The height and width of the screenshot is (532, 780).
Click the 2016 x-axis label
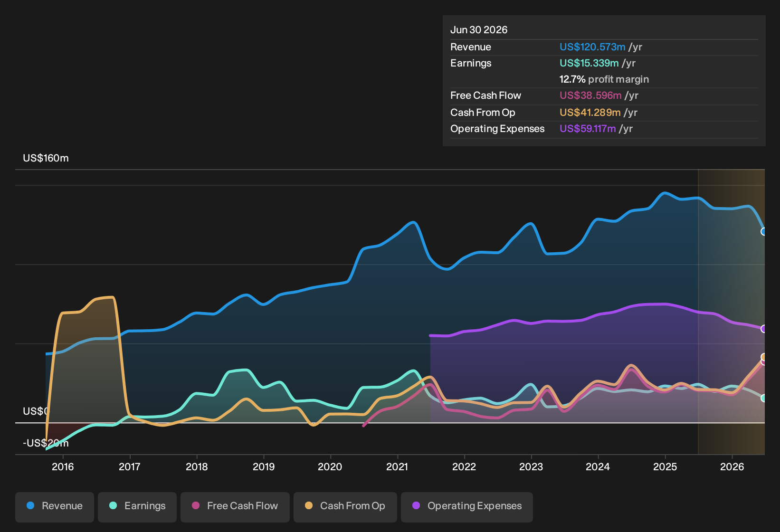pyautogui.click(x=63, y=467)
